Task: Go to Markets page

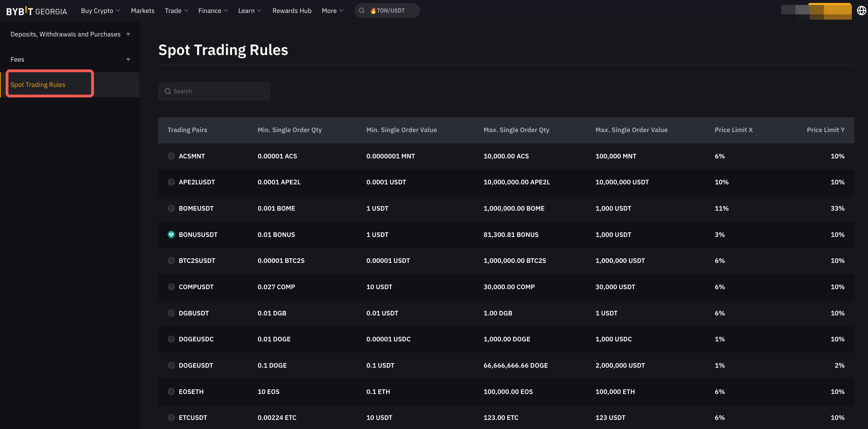Action: coord(142,11)
